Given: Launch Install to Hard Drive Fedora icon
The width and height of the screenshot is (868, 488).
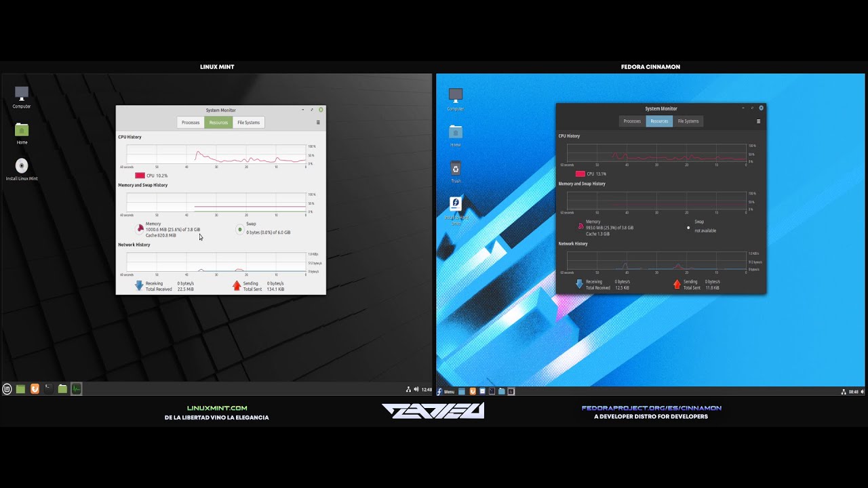Looking at the screenshot, I should [x=456, y=211].
